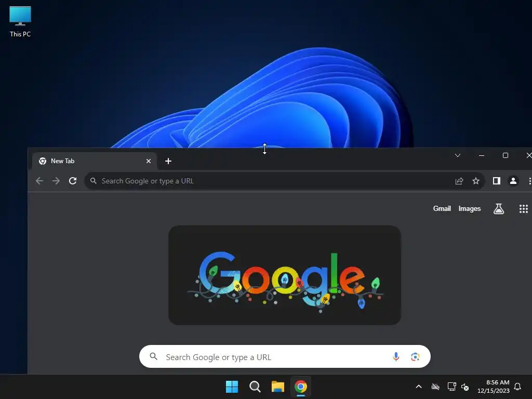Open a new tab with plus button
Viewport: 532px width, 399px height.
coord(168,161)
